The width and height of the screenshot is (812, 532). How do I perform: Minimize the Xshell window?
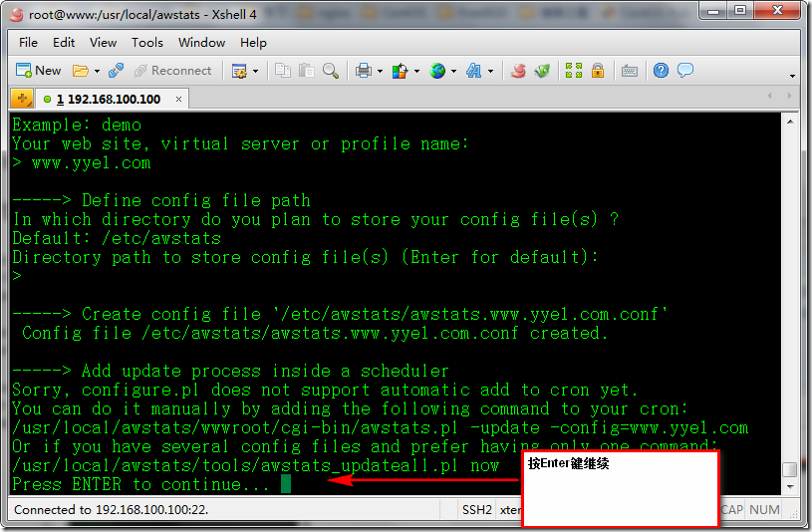click(713, 10)
